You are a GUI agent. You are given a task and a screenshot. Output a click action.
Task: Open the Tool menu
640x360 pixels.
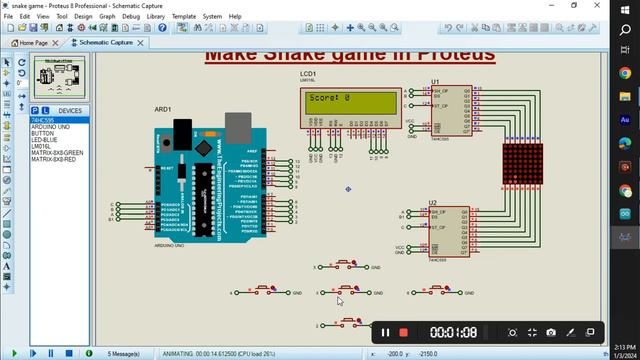tap(62, 16)
